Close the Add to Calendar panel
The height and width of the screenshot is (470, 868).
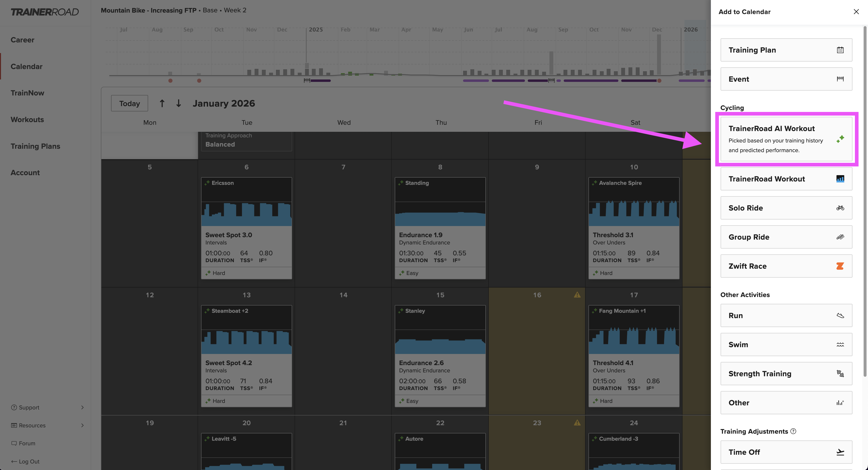tap(856, 12)
